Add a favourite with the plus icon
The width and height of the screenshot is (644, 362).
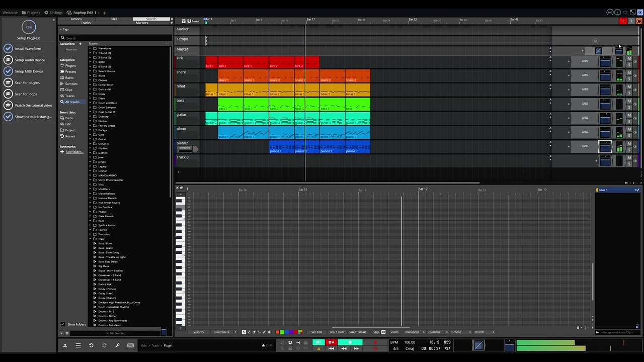click(x=79, y=44)
